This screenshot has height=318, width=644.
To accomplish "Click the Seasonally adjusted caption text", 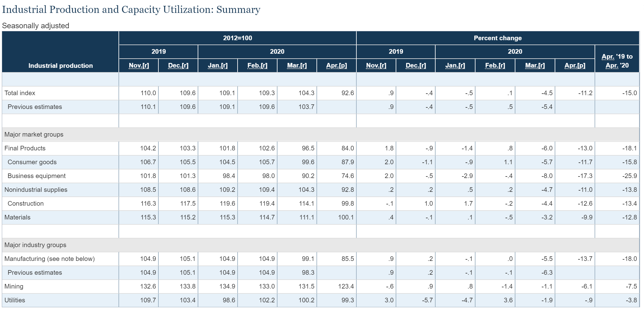I will pyautogui.click(x=36, y=26).
